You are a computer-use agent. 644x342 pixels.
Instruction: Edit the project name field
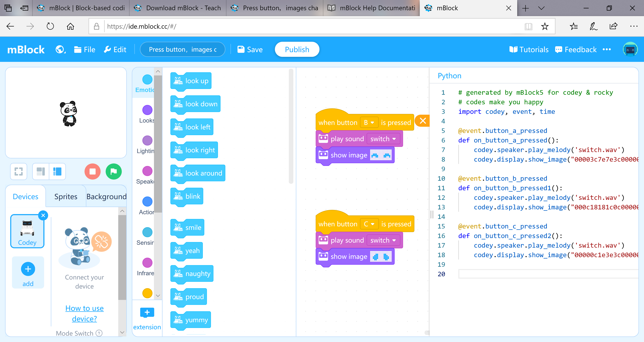point(182,49)
